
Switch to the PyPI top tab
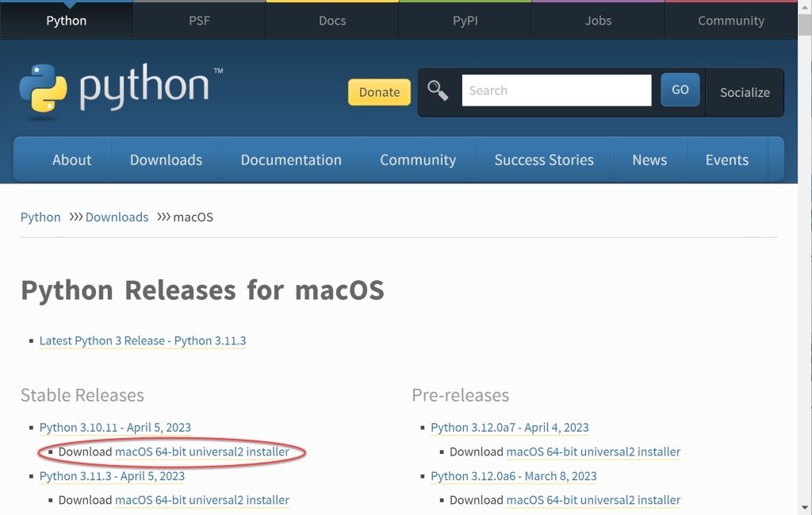tap(465, 21)
